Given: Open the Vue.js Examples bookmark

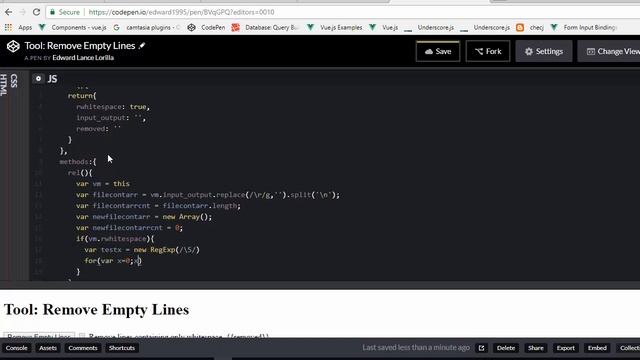Looking at the screenshot, I should (x=335, y=27).
